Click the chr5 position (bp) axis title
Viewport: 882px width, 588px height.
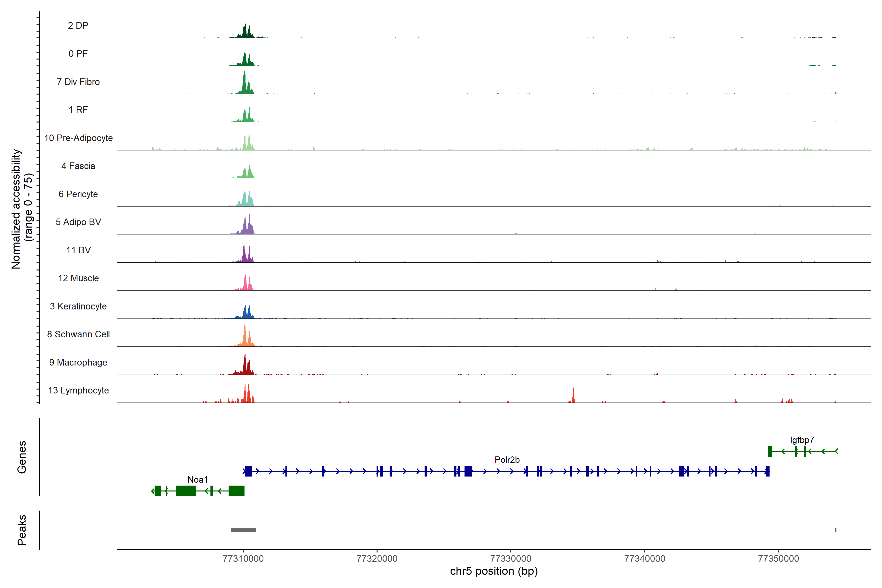click(493, 571)
